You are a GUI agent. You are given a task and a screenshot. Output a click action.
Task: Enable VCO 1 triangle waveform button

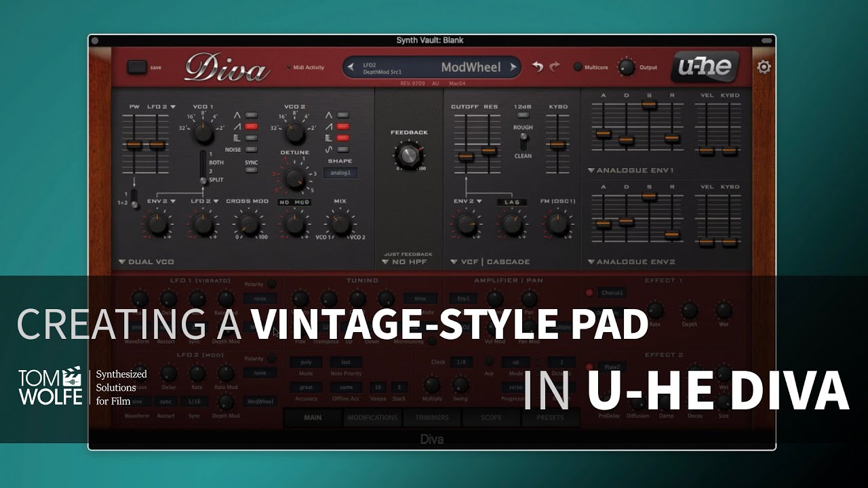[x=252, y=115]
